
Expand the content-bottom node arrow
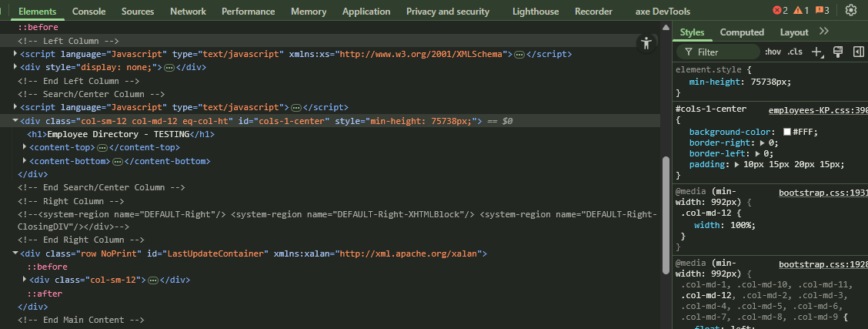click(25, 160)
